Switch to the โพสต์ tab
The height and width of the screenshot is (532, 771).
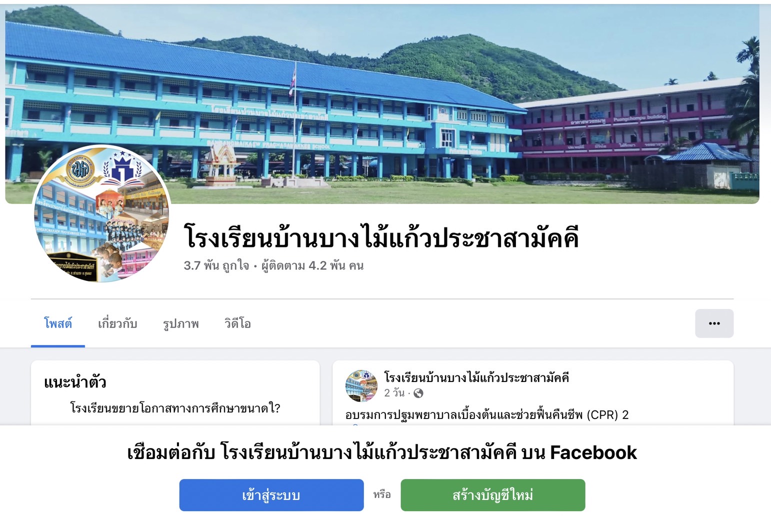coord(58,324)
